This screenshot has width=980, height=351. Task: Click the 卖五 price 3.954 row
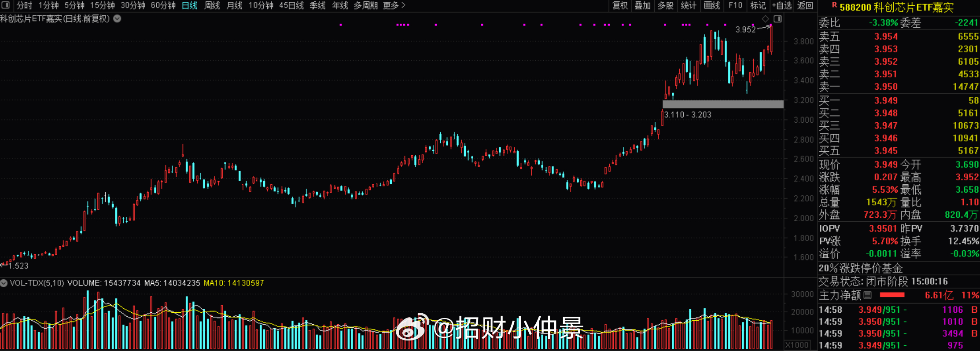tap(899, 37)
